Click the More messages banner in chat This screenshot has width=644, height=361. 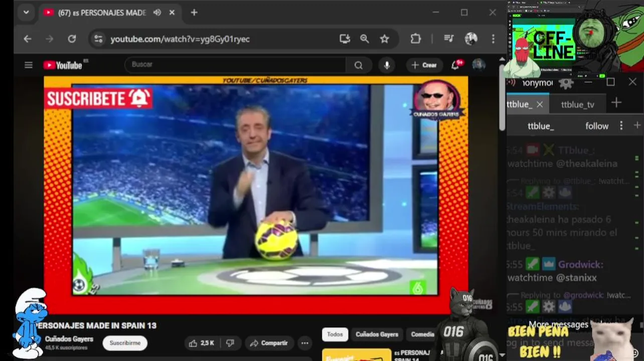click(558, 324)
